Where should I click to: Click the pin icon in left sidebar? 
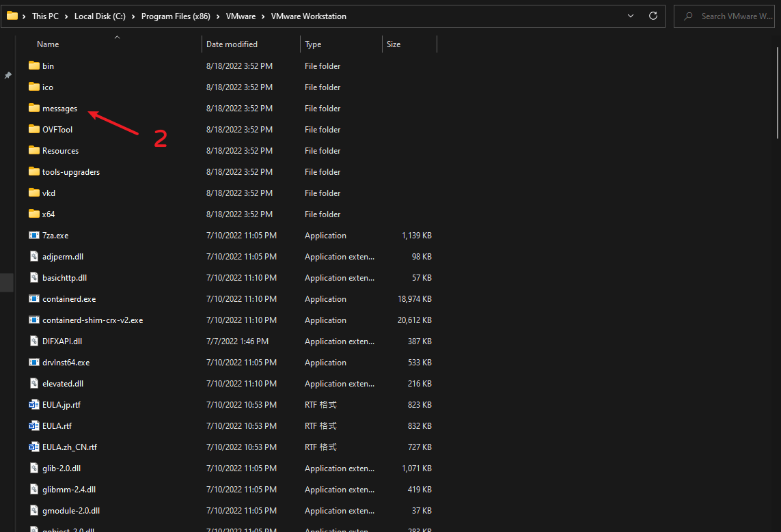8,75
